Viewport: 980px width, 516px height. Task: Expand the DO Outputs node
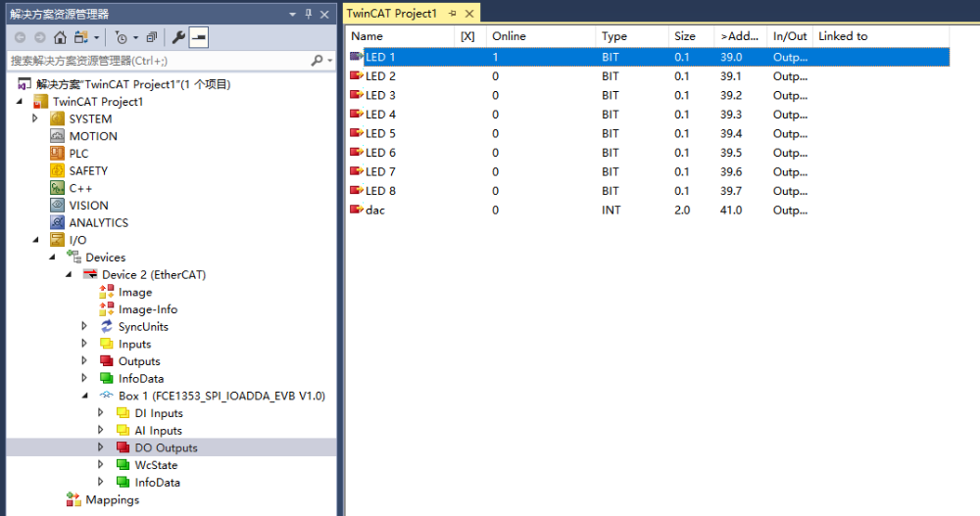pyautogui.click(x=101, y=447)
